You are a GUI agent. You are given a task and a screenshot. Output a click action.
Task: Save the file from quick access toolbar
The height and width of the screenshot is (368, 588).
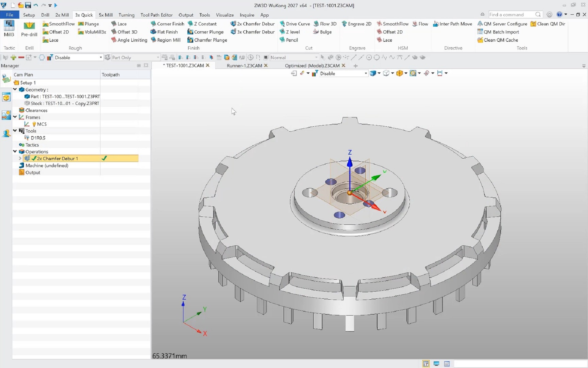point(28,5)
